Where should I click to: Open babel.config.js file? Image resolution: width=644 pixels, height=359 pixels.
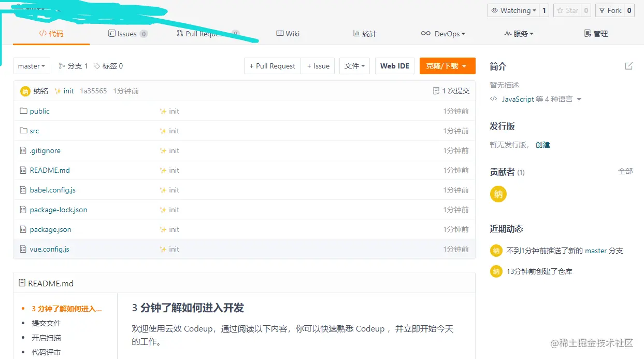pos(53,190)
